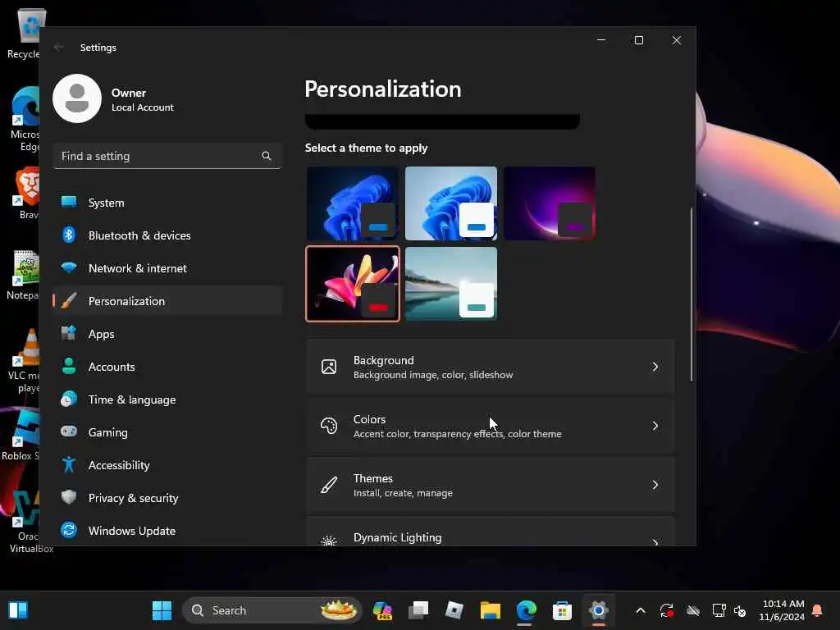Click the Background picture icon

tap(329, 367)
